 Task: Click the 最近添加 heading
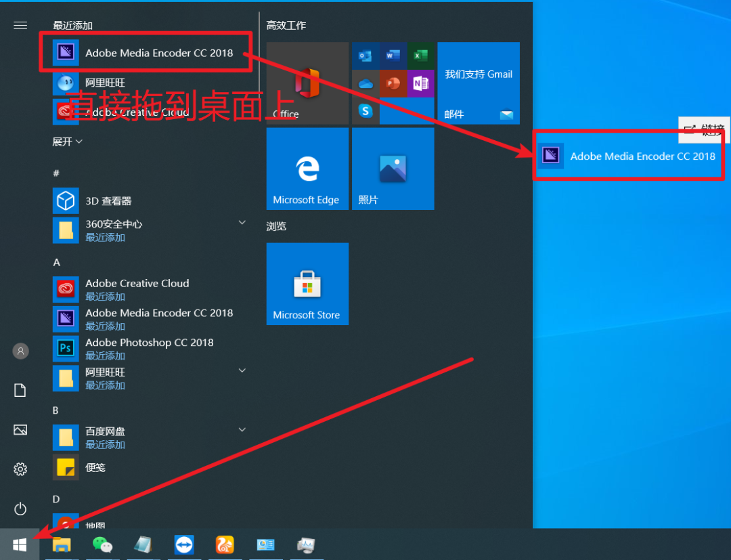click(72, 25)
